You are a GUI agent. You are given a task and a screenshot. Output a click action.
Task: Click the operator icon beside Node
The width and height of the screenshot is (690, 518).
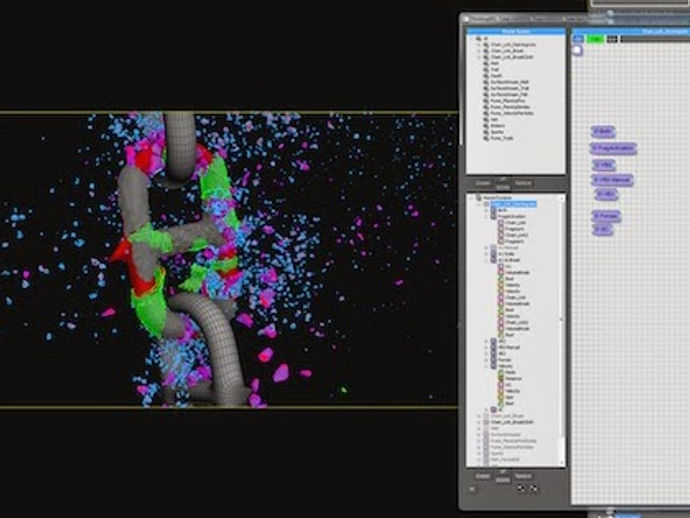(501, 372)
